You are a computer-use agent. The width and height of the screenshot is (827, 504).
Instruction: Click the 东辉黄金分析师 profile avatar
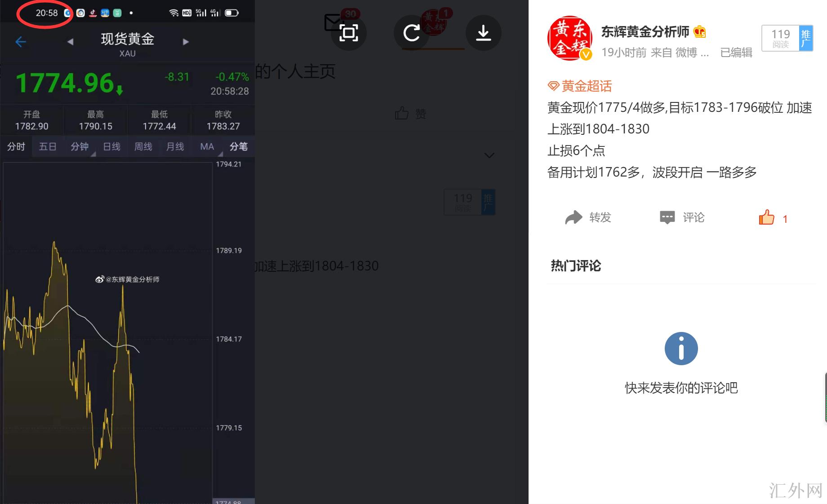pyautogui.click(x=569, y=38)
